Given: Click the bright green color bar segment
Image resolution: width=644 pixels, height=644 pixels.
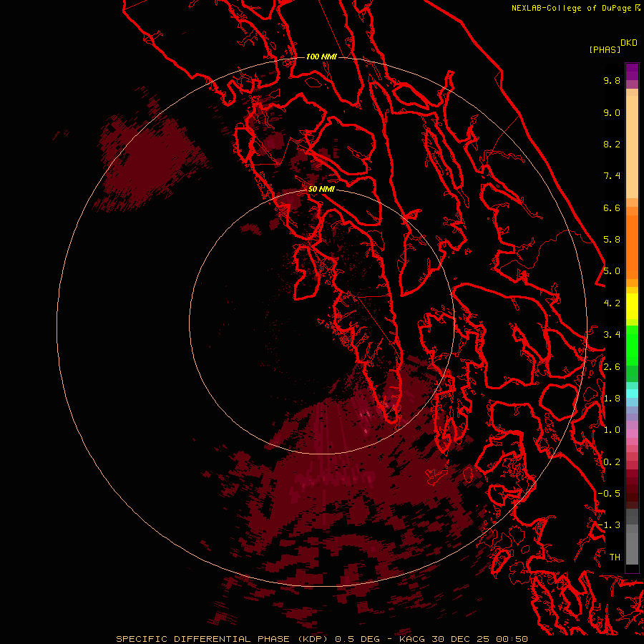Looking at the screenshot, I should 632,346.
